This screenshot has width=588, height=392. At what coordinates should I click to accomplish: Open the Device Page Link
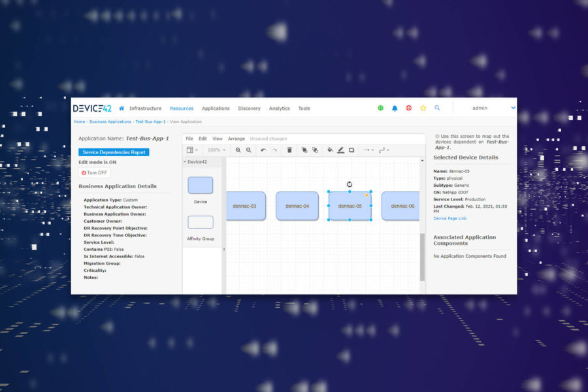(450, 218)
